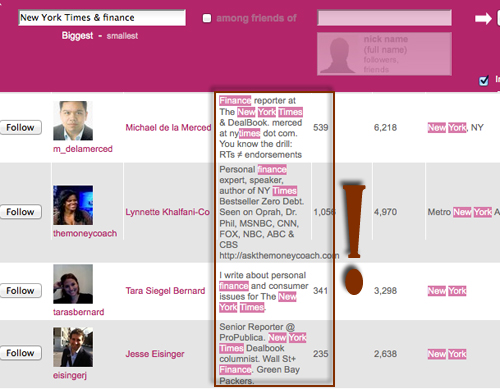Sort results by smallest

click(x=122, y=36)
